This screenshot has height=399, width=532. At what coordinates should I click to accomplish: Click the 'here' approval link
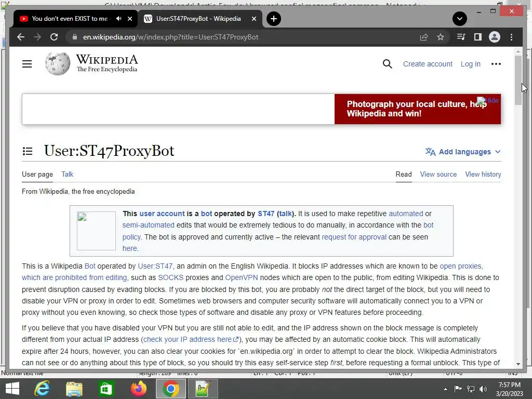tap(129, 248)
